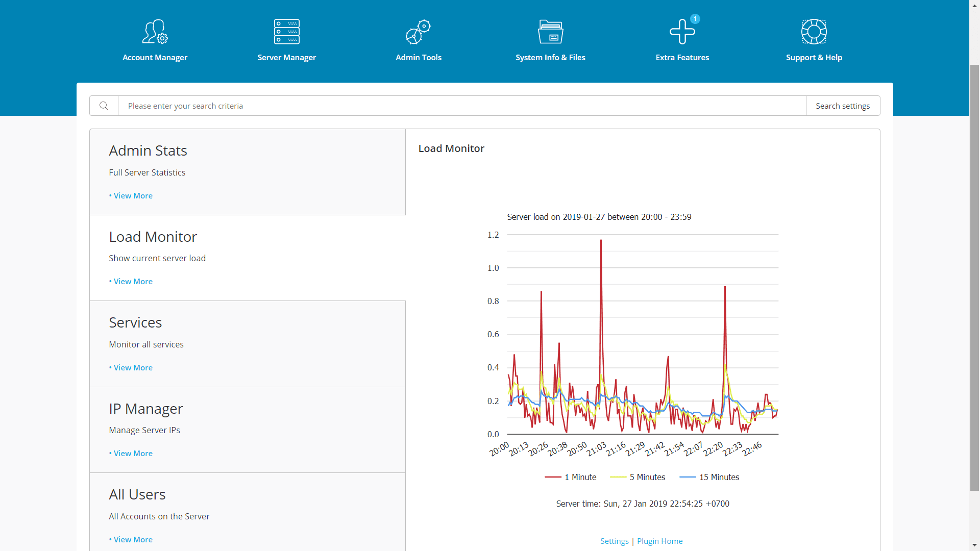This screenshot has width=980, height=551.
Task: Open the Load Monitor Settings link
Action: tap(614, 541)
